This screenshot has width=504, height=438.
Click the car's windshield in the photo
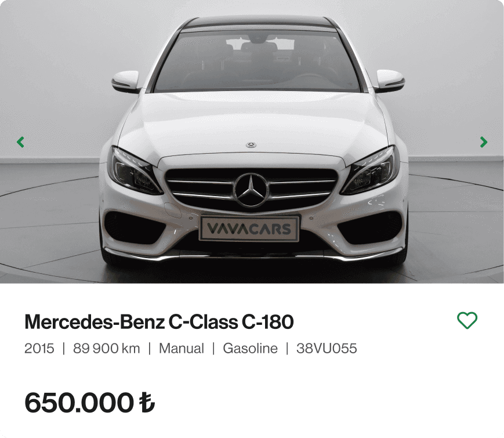click(257, 60)
